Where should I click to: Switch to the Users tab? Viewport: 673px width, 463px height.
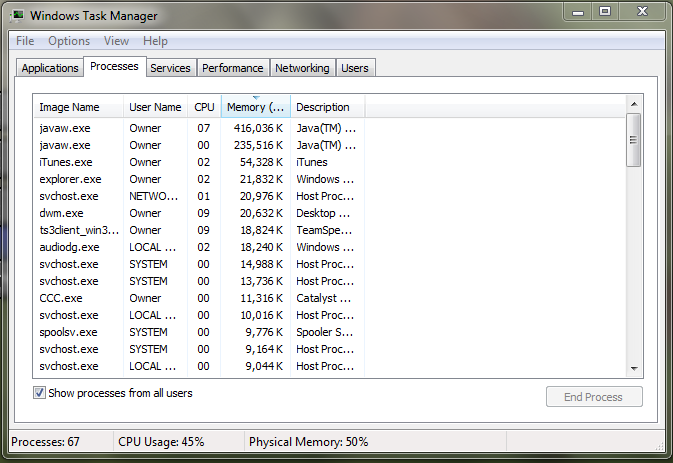point(355,68)
